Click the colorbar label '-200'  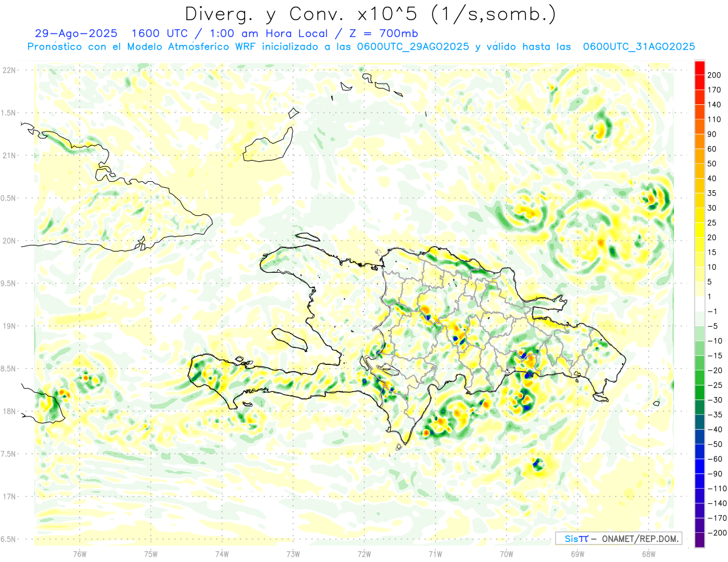pos(716,532)
